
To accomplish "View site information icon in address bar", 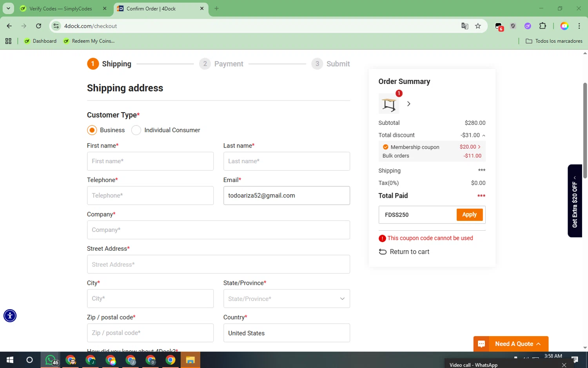I will coord(56,26).
